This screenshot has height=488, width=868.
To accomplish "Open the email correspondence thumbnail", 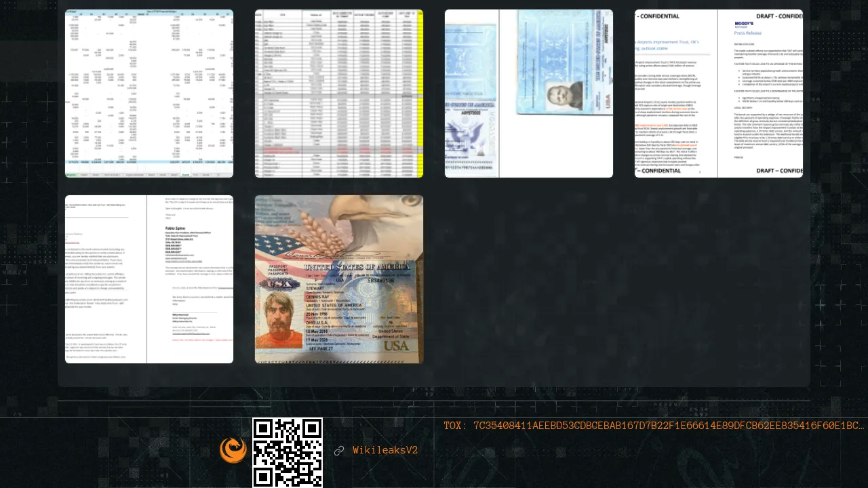I will 149,279.
